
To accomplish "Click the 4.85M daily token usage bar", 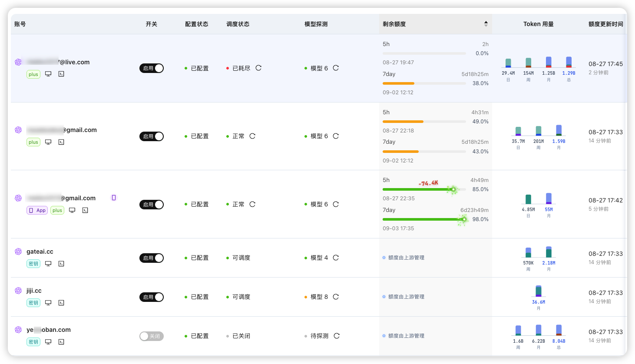I will tap(529, 199).
